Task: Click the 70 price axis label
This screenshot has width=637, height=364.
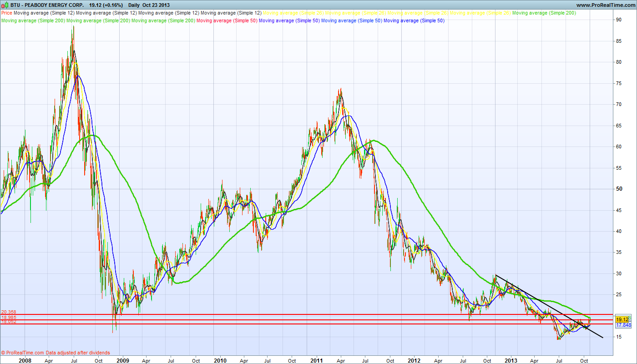Action: pos(619,104)
